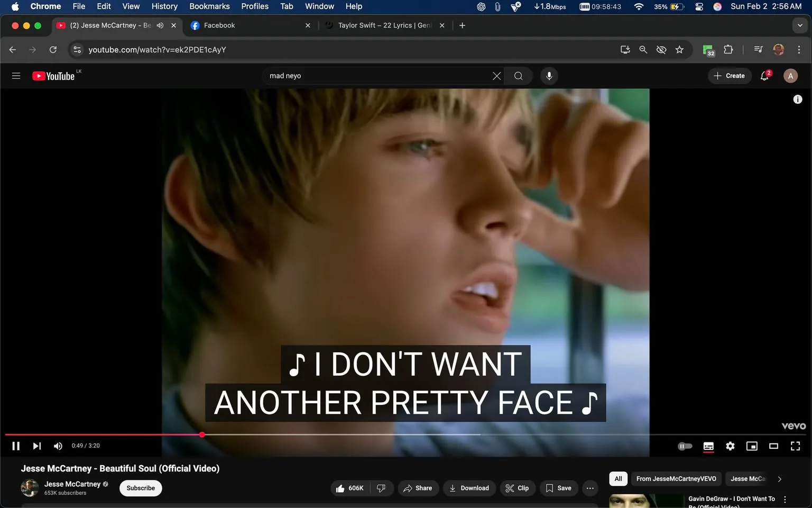Make the video fullscreen

click(x=795, y=446)
